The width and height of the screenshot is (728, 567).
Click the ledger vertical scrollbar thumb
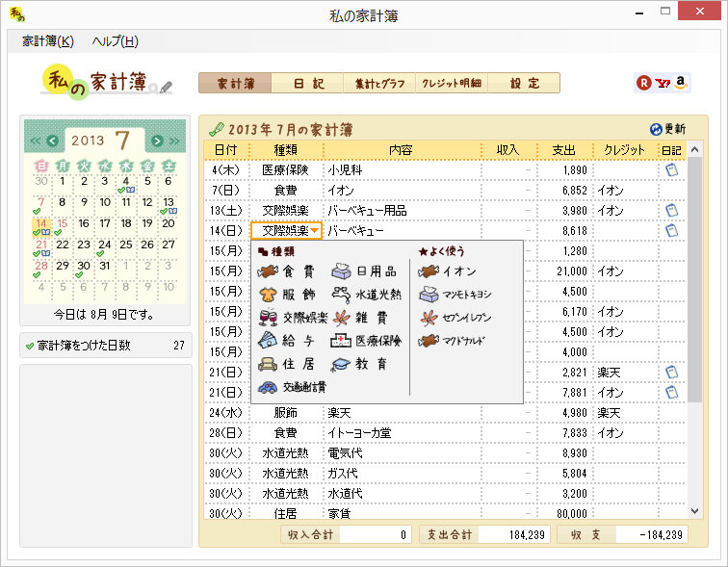click(x=694, y=280)
